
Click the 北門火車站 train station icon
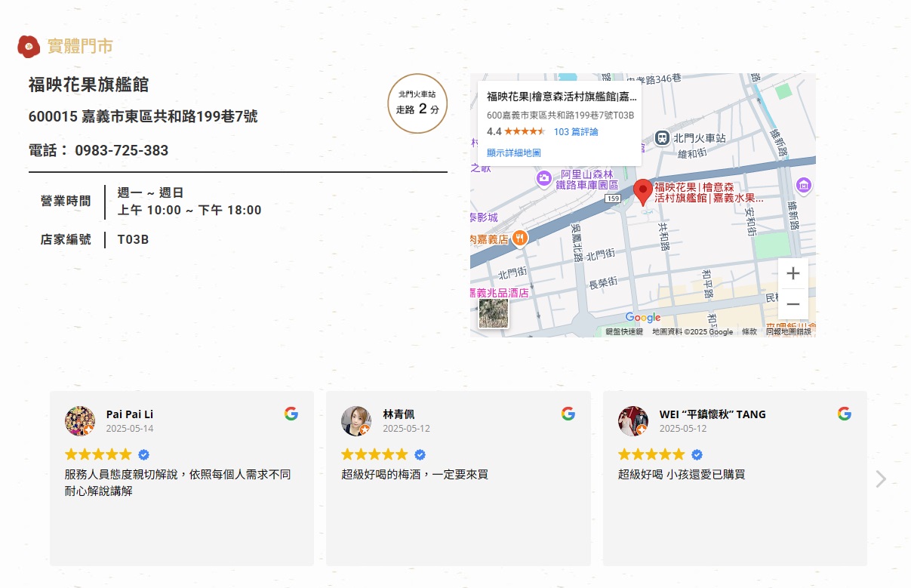coord(662,138)
